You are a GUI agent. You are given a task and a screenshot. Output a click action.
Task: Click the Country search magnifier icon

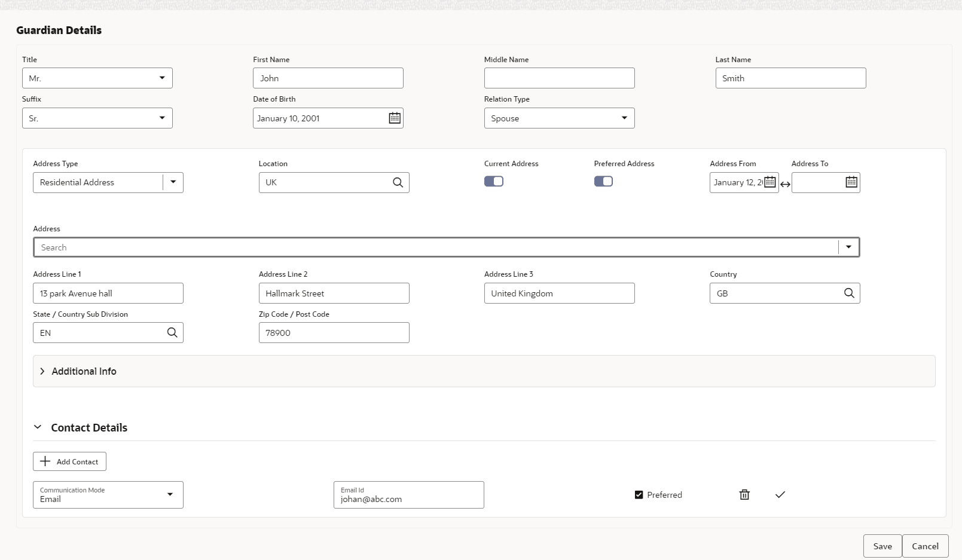(x=849, y=293)
